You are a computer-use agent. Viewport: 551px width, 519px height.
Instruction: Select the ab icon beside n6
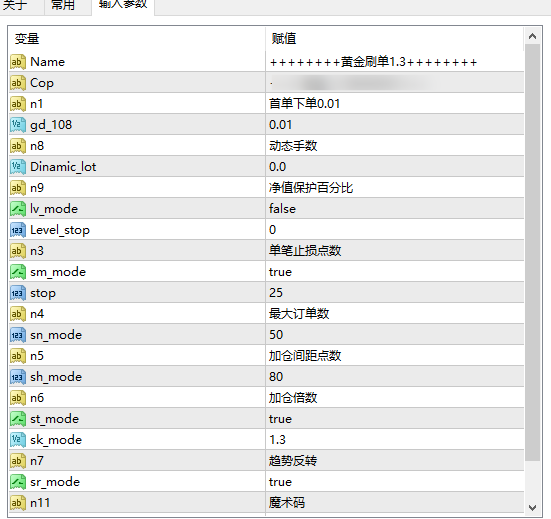[x=18, y=398]
